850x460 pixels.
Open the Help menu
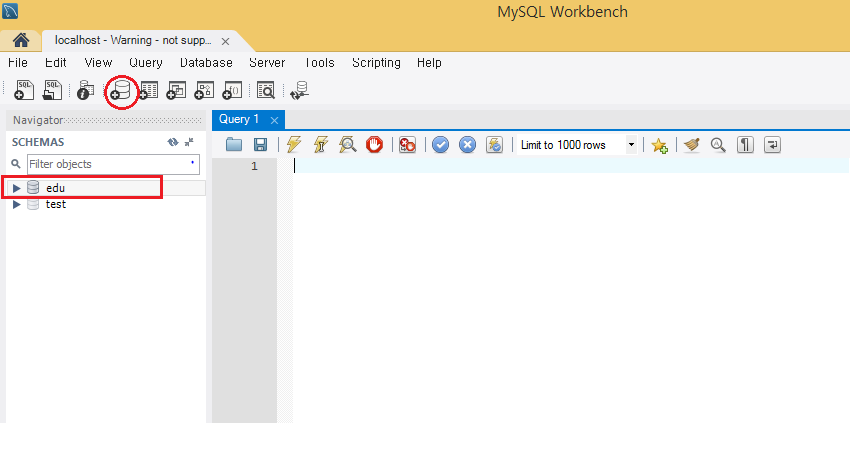point(429,63)
